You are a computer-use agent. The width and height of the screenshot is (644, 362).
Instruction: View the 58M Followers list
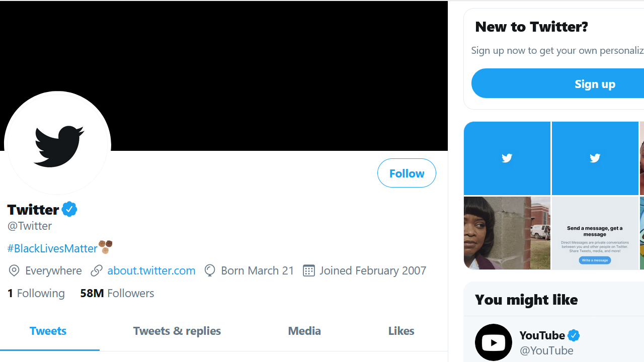[x=117, y=293]
